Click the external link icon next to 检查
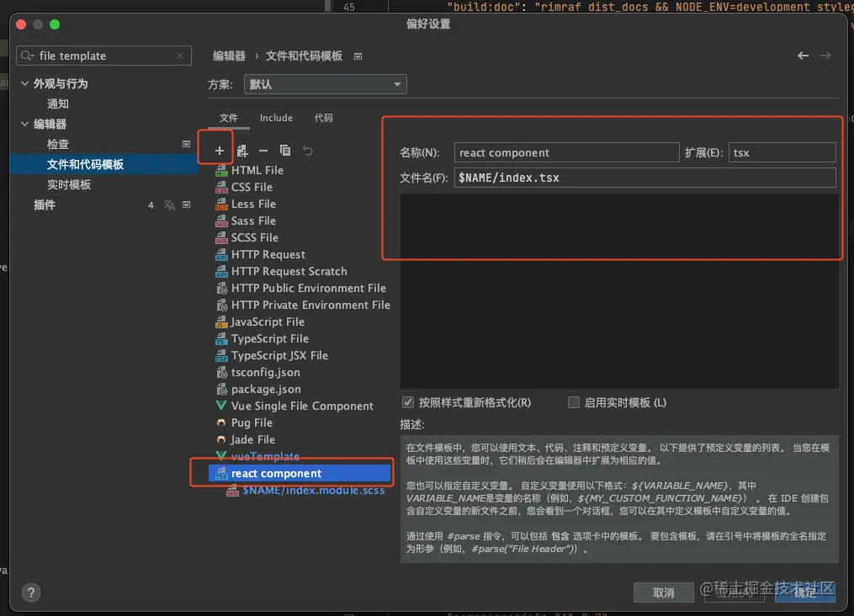This screenshot has width=854, height=616. pyautogui.click(x=186, y=144)
